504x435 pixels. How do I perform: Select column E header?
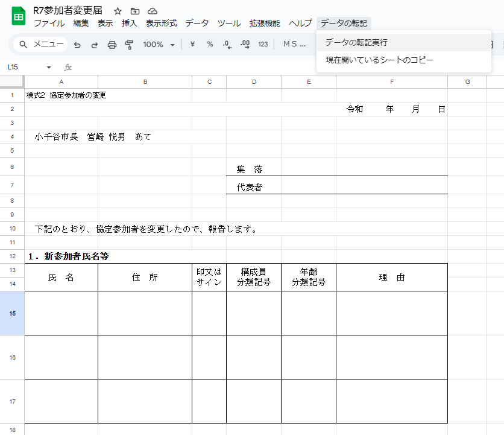[309, 81]
